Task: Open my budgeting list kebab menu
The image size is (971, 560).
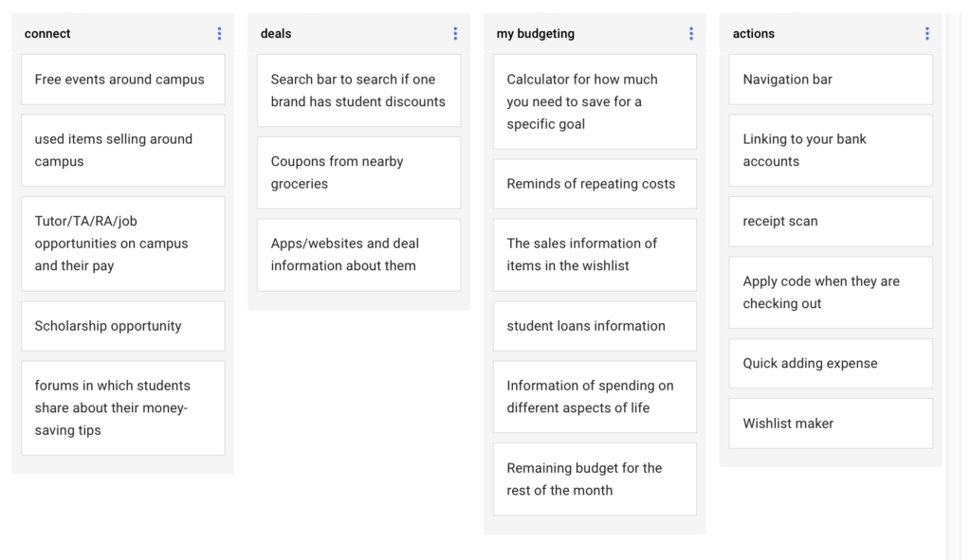Action: (691, 34)
